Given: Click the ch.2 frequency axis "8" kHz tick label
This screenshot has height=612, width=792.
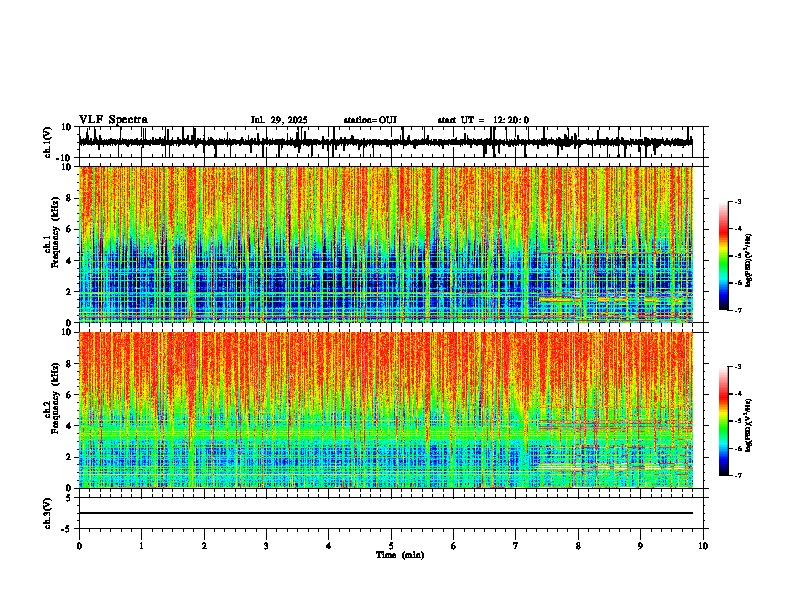Looking at the screenshot, I should pos(69,364).
